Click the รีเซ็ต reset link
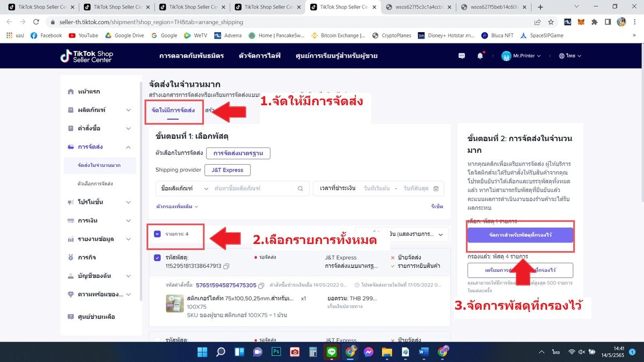This screenshot has height=362, width=644. 437,206
